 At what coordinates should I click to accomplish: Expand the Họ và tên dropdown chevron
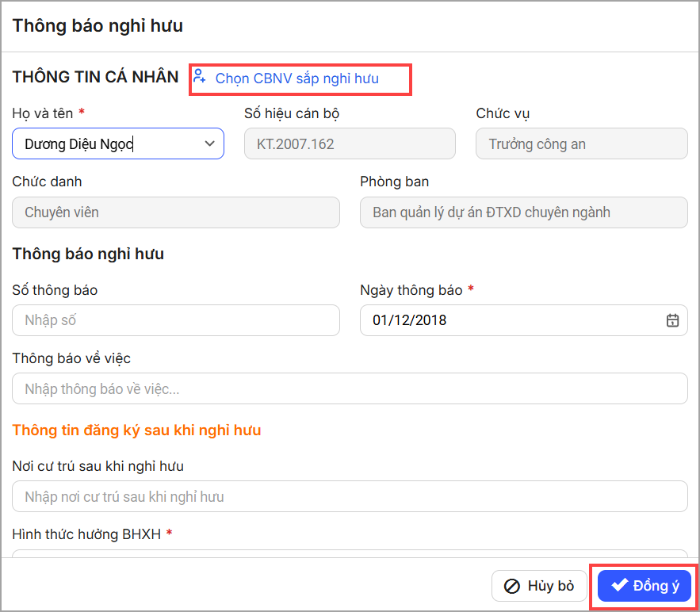coord(209,143)
